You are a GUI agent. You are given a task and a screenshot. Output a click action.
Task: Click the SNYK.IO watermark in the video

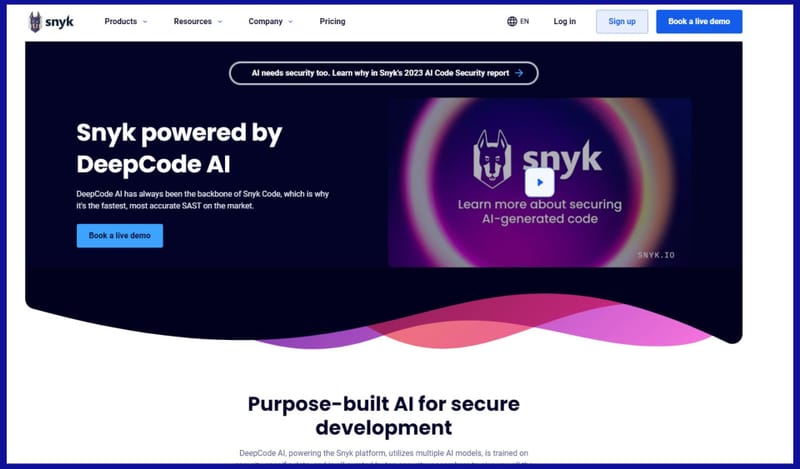click(656, 255)
